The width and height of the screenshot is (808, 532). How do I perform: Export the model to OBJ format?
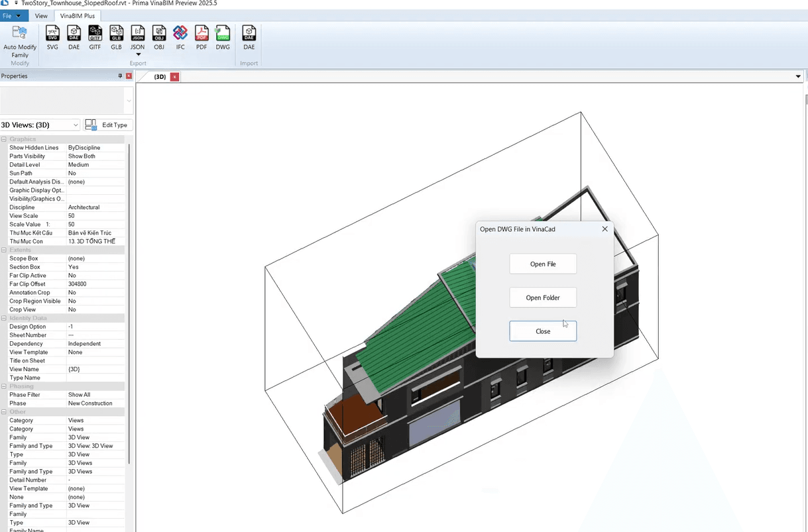pyautogui.click(x=159, y=37)
